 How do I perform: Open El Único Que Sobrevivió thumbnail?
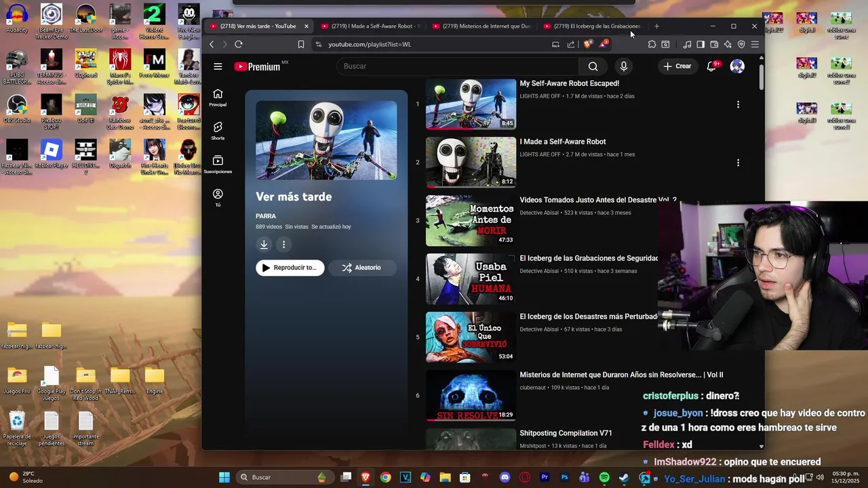tap(471, 338)
